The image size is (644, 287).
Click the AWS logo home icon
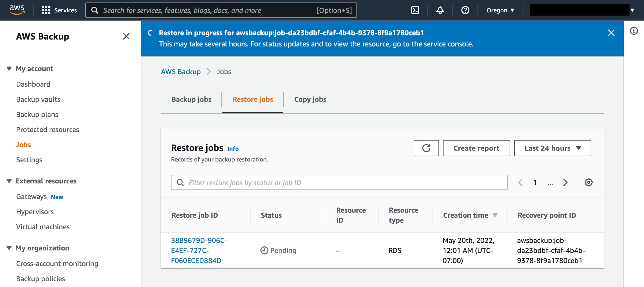[17, 10]
